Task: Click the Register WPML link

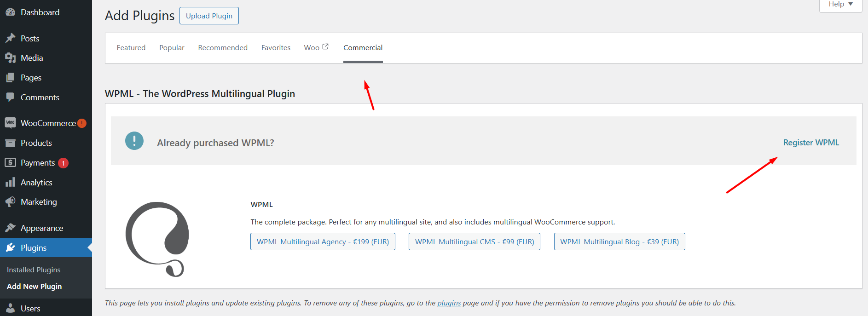Action: (811, 143)
